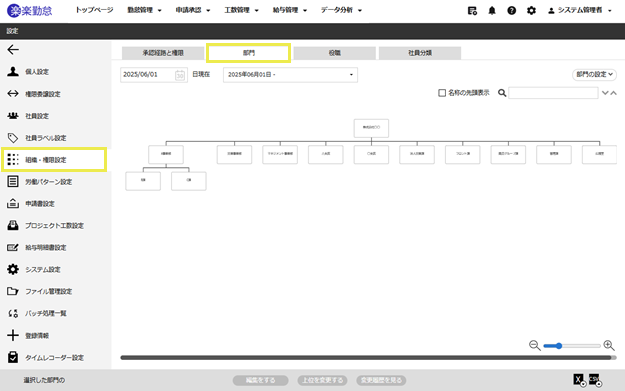Zoom in the org chart with plus magnifier
Image resolution: width=625 pixels, height=391 pixels.
click(609, 346)
